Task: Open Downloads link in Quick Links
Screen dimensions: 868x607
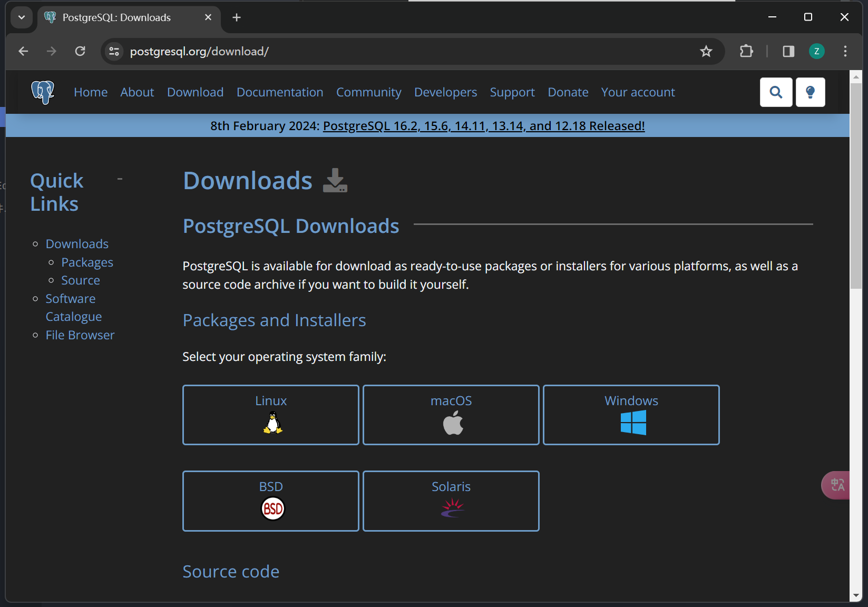Action: (77, 244)
